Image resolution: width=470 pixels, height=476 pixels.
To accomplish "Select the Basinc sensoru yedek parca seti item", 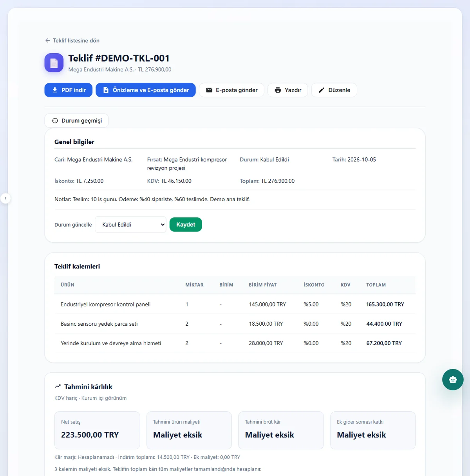I will pos(99,324).
